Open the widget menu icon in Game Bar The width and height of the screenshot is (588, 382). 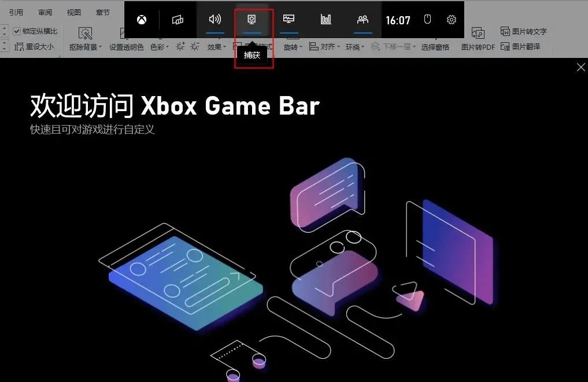tap(177, 20)
